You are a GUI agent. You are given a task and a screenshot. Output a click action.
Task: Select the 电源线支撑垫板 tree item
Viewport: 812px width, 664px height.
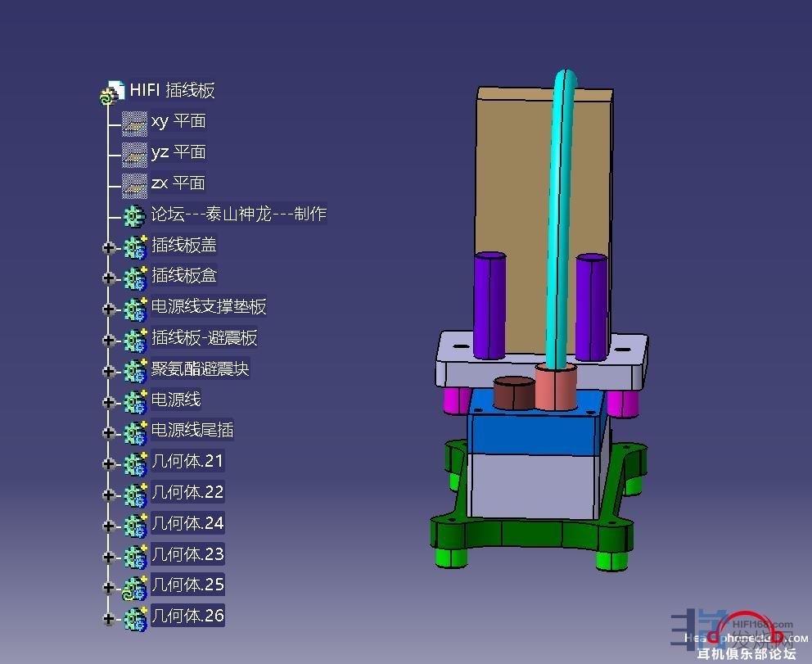[x=209, y=307]
